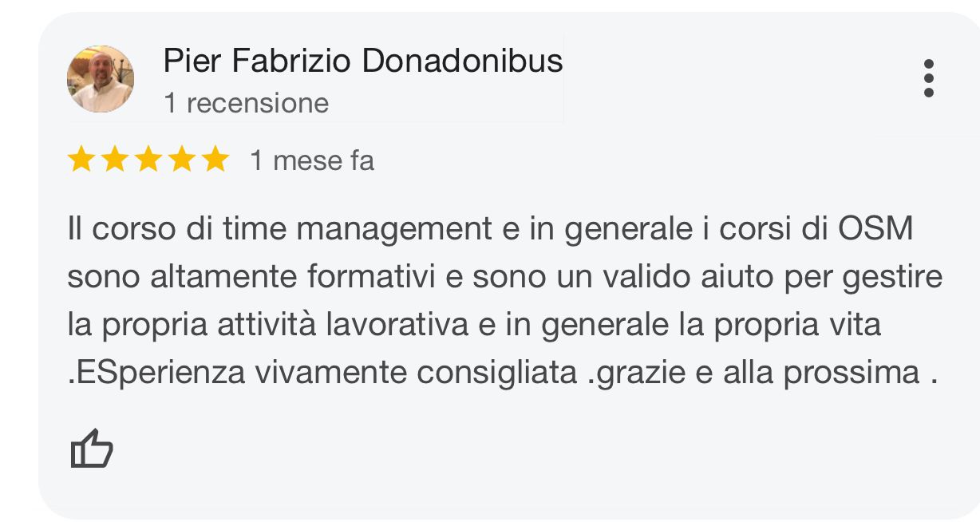Click the '1 recensione' link
Viewport: 980px width, 522px height.
point(245,102)
